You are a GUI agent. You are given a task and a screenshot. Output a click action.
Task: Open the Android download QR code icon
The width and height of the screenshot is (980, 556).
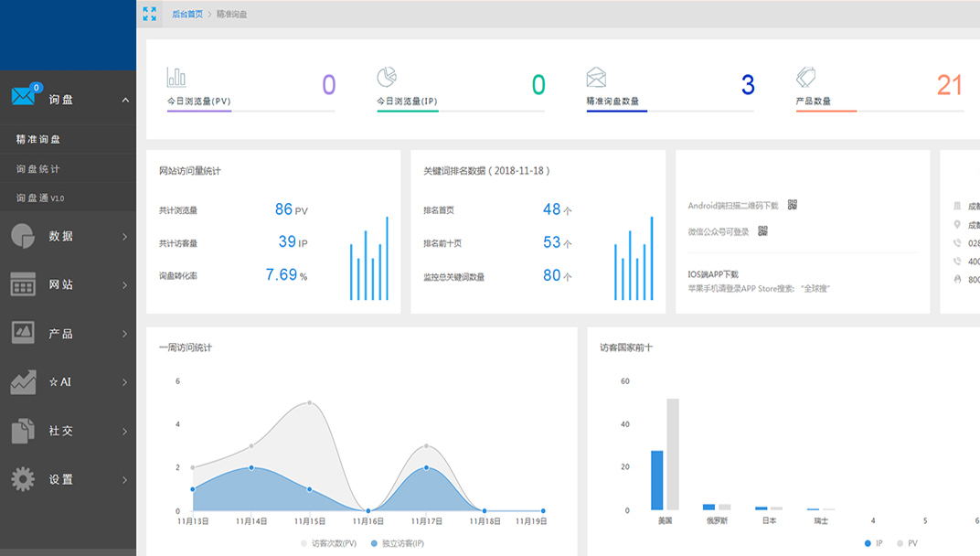[x=793, y=205]
